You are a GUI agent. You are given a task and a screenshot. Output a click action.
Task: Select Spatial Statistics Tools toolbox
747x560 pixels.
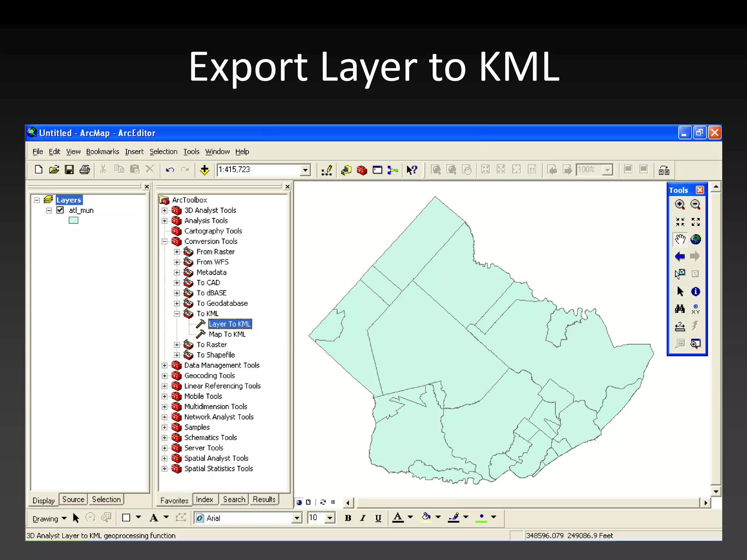(218, 468)
